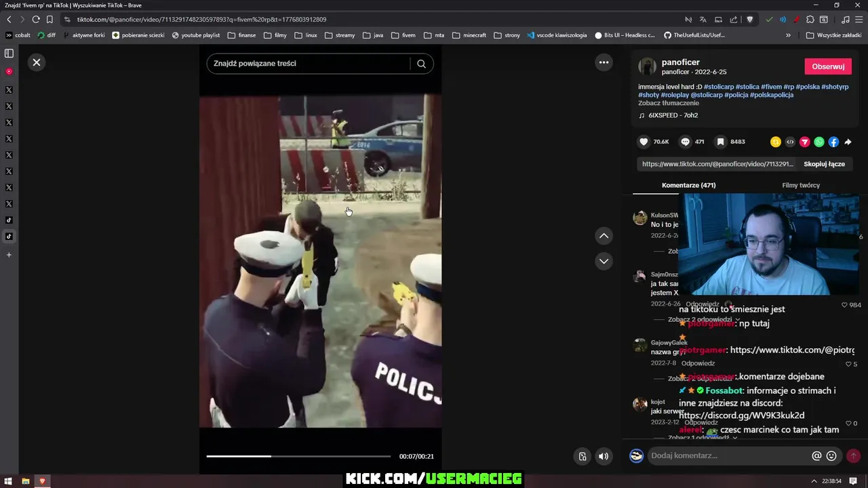Image resolution: width=868 pixels, height=488 pixels.
Task: Go back with the browser back arrow
Action: (9, 20)
